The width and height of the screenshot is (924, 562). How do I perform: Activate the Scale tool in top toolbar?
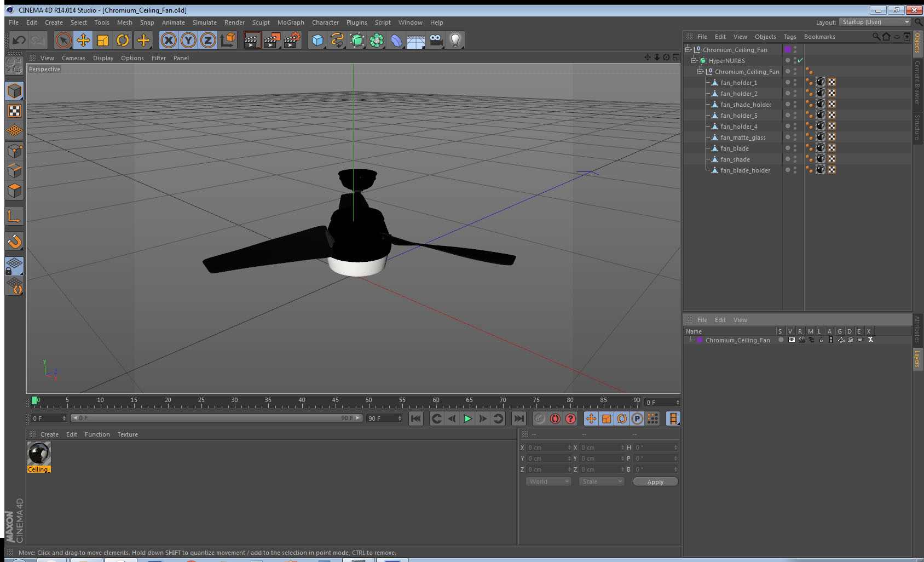(103, 40)
